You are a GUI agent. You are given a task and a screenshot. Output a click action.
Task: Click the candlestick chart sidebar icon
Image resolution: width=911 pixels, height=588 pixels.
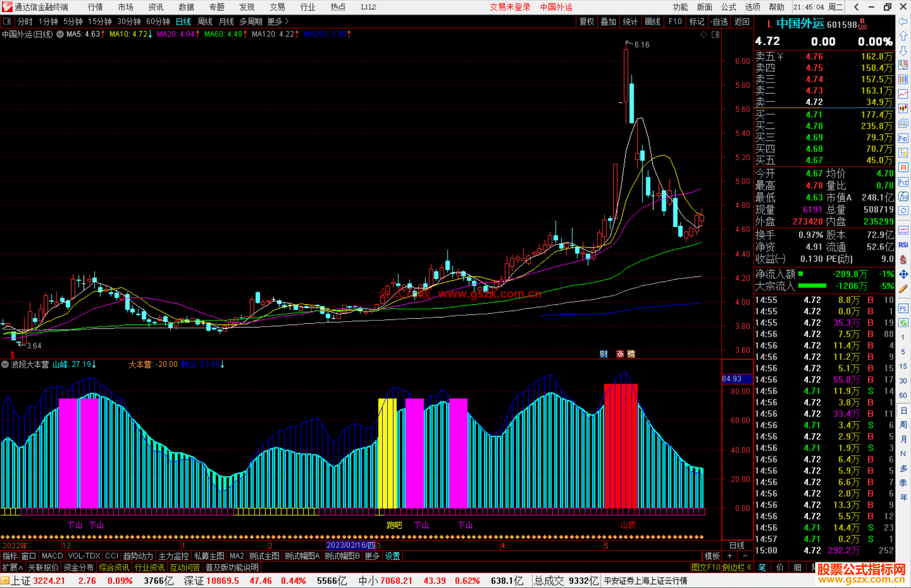click(903, 109)
